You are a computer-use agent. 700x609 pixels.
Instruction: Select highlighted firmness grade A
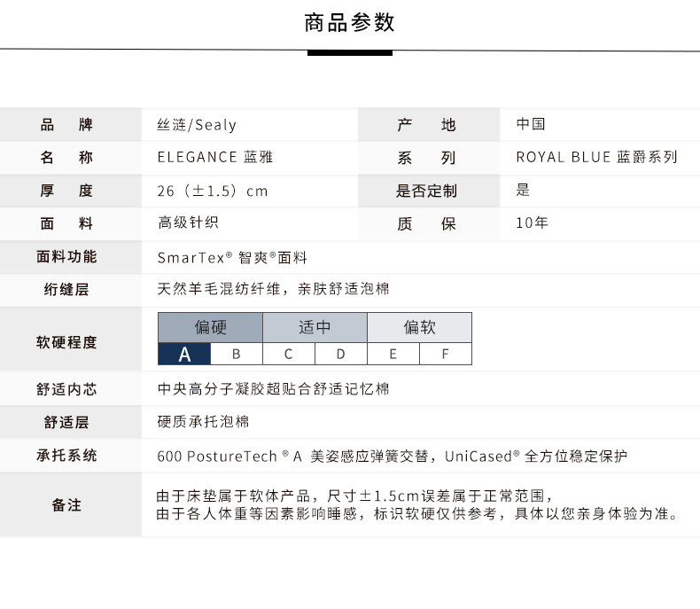(184, 354)
